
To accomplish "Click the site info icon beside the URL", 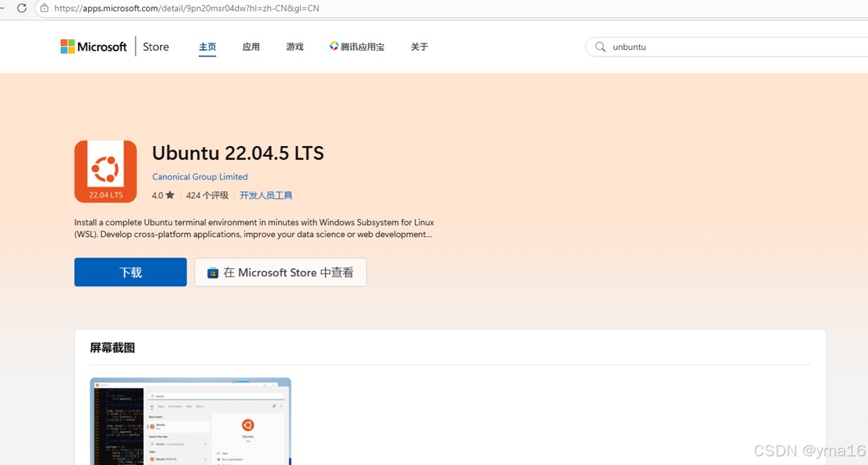I will 44,8.
